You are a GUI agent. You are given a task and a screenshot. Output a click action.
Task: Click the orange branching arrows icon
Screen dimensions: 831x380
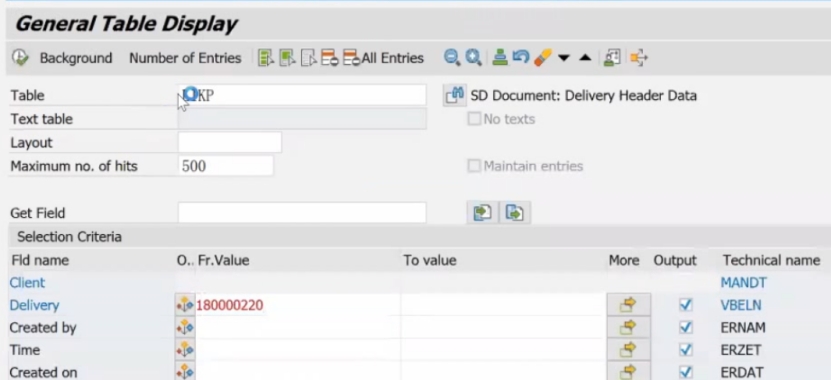(x=639, y=57)
